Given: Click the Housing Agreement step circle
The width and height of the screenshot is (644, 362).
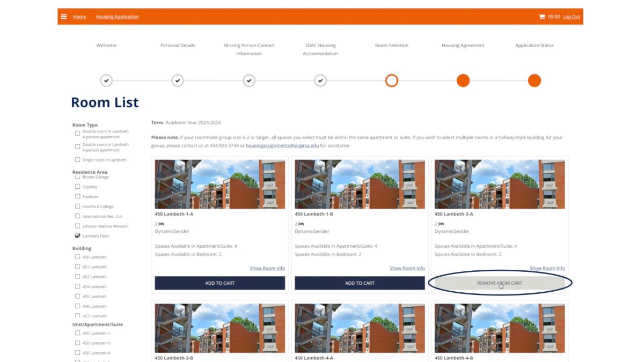Looking at the screenshot, I should (x=463, y=80).
